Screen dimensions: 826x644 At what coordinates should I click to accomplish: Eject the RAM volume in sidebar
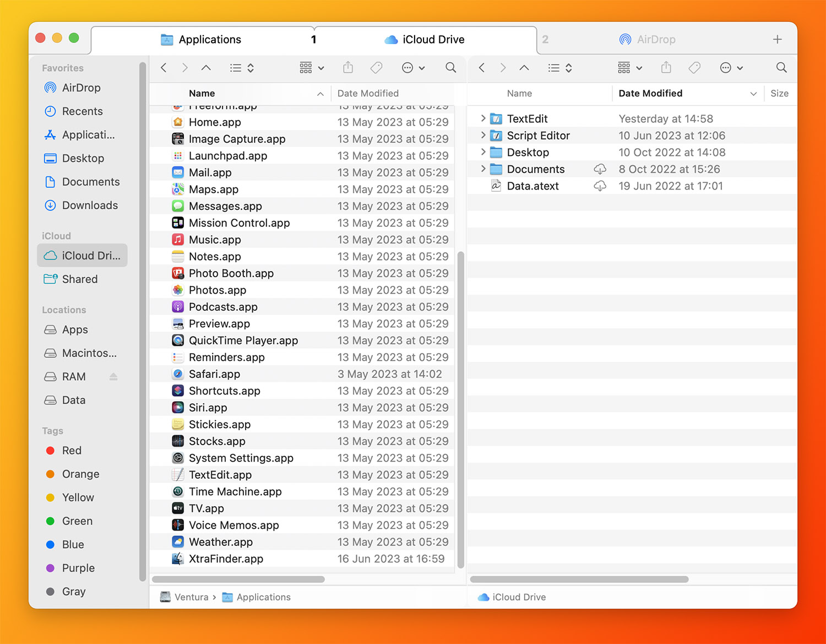coord(113,377)
